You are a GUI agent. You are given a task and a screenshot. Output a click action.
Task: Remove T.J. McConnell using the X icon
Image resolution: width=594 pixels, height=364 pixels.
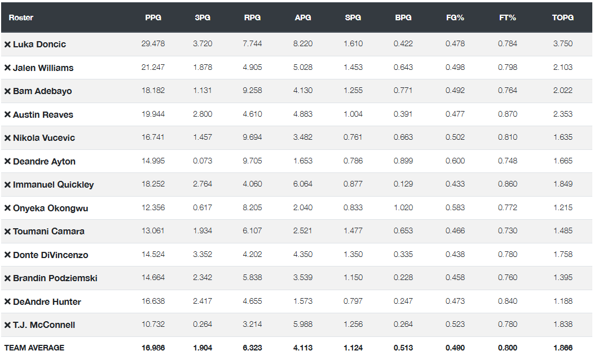coord(7,325)
